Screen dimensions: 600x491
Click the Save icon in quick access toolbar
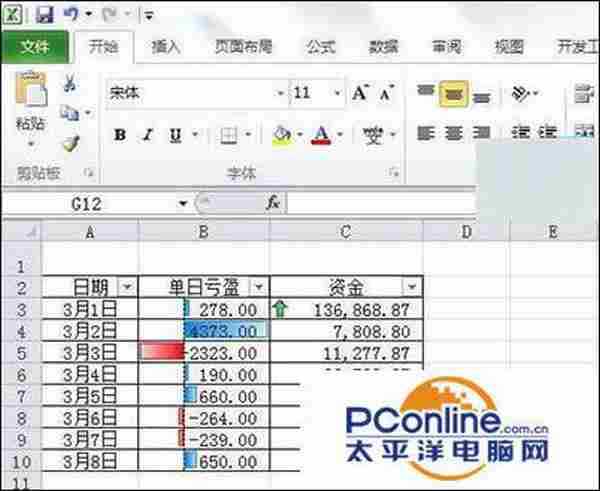(x=45, y=15)
